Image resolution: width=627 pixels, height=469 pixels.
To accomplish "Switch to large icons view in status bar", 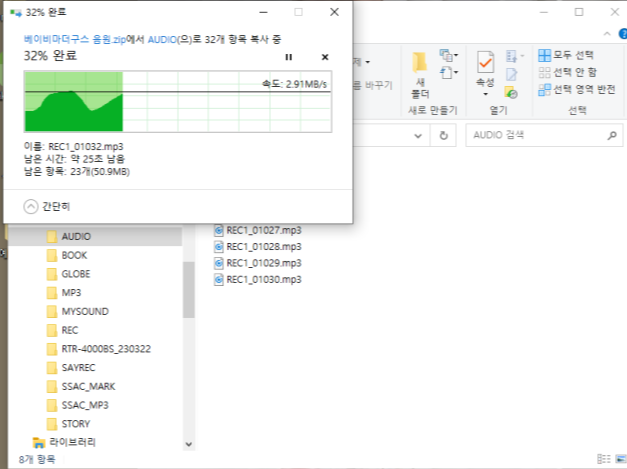I will (621, 459).
